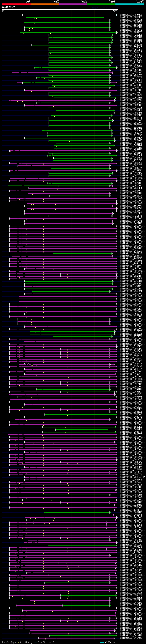Open hit UniRef100_A1D6R2
This screenshot has height=644, width=146.
click(x=131, y=42)
